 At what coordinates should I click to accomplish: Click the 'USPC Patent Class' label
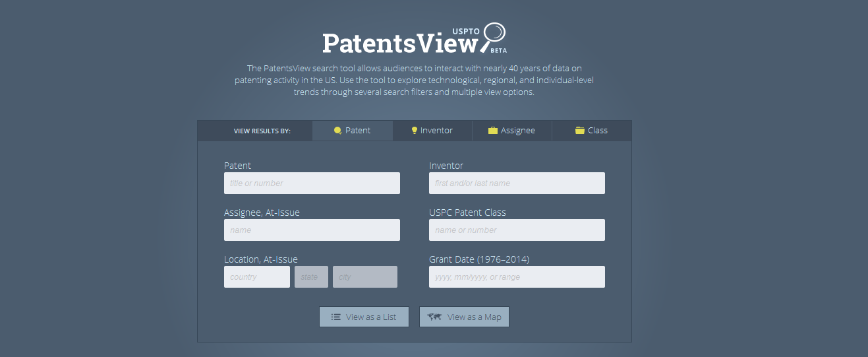coord(467,212)
